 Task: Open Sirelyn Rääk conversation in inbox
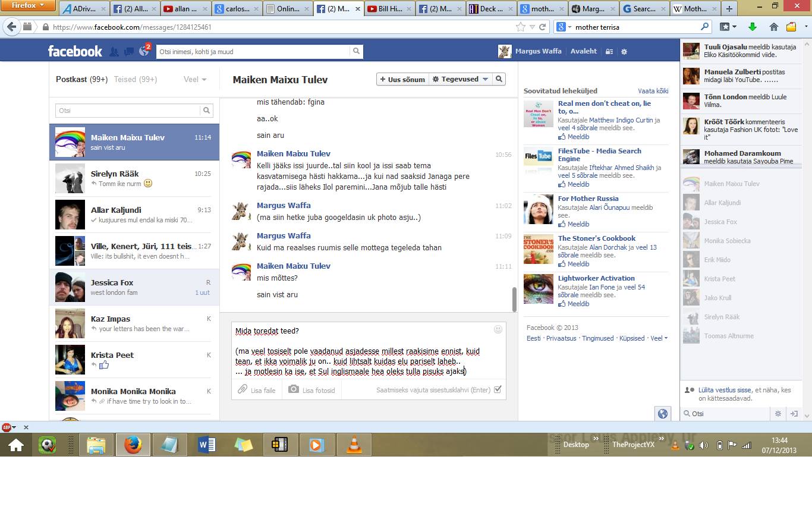click(x=134, y=178)
